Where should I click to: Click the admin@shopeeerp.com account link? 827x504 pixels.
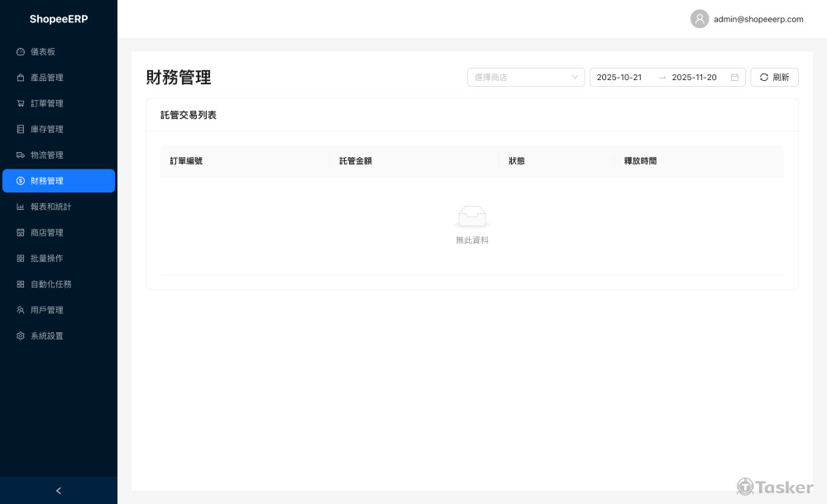758,19
